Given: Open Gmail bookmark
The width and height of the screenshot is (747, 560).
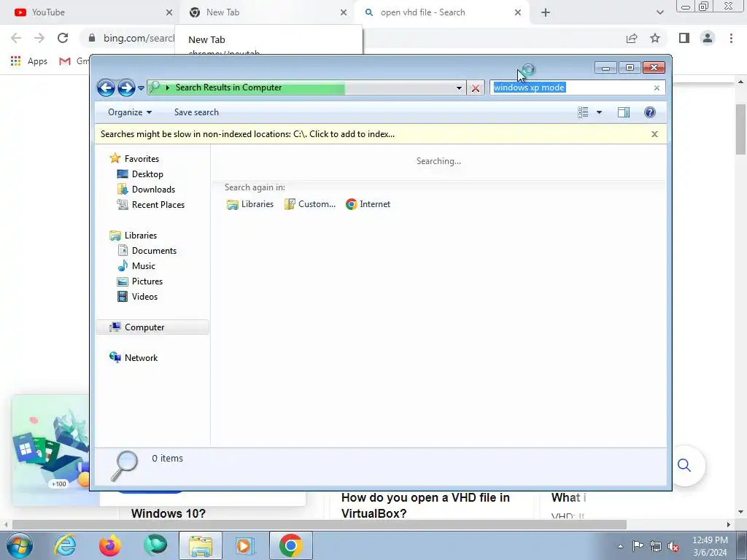Looking at the screenshot, I should pos(74,61).
